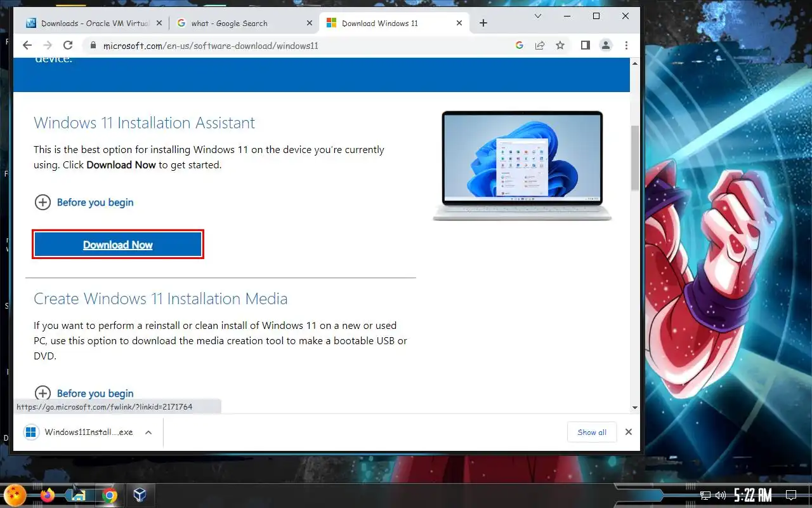Image resolution: width=812 pixels, height=508 pixels.
Task: Bookmark this page with the star icon
Action: [x=560, y=45]
